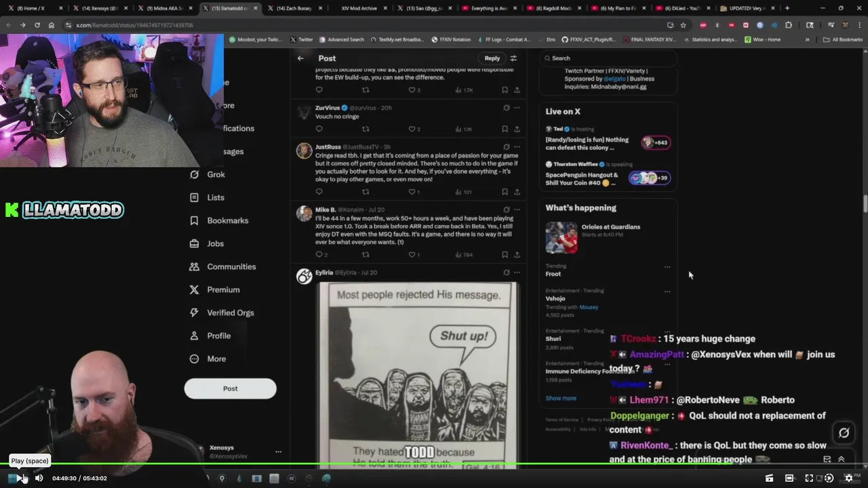This screenshot has width=868, height=488.
Task: View analytics on Mike B. reply
Action: click(464, 255)
